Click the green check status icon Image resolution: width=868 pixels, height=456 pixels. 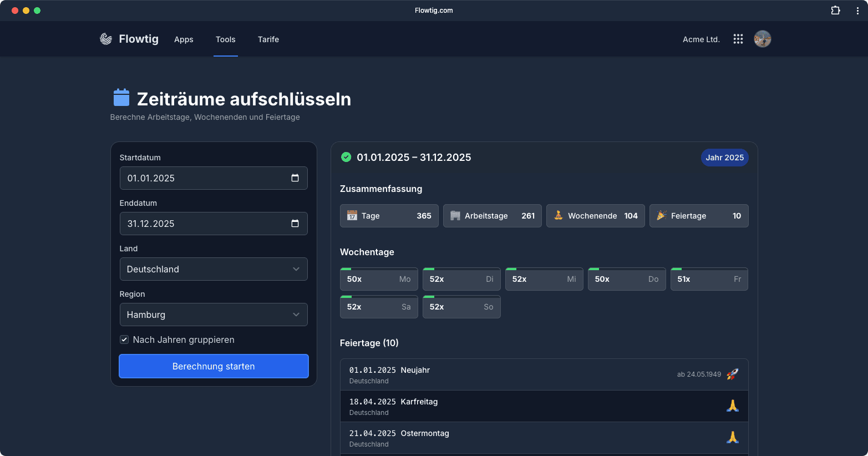pos(346,157)
